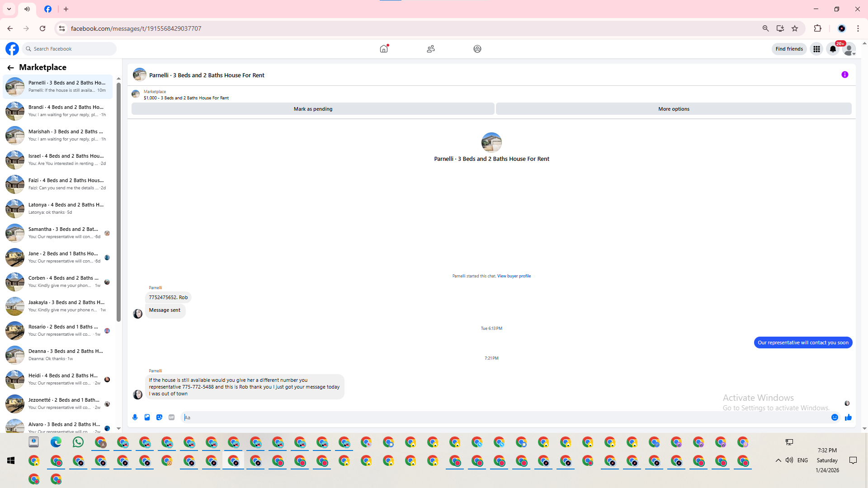Show hidden system tray icons
This screenshot has height=488, width=868.
(x=778, y=460)
